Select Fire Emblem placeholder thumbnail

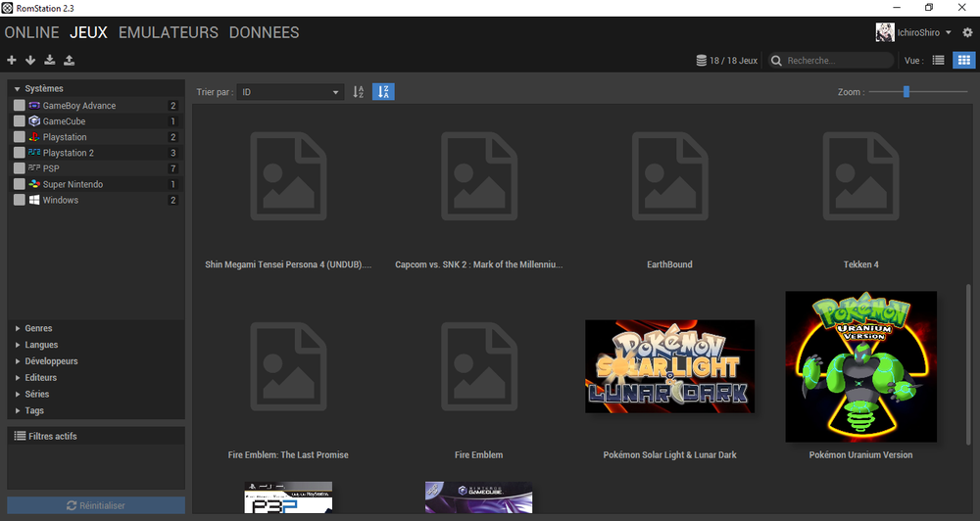point(479,366)
